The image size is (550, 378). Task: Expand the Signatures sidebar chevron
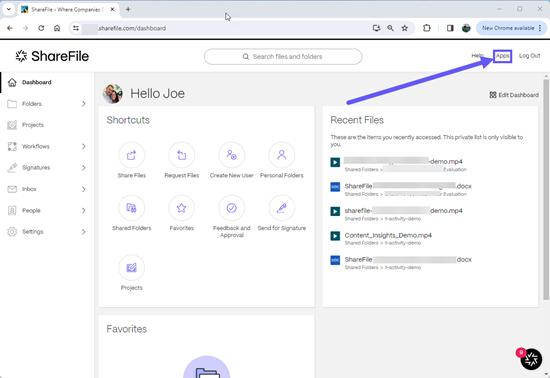(x=83, y=168)
